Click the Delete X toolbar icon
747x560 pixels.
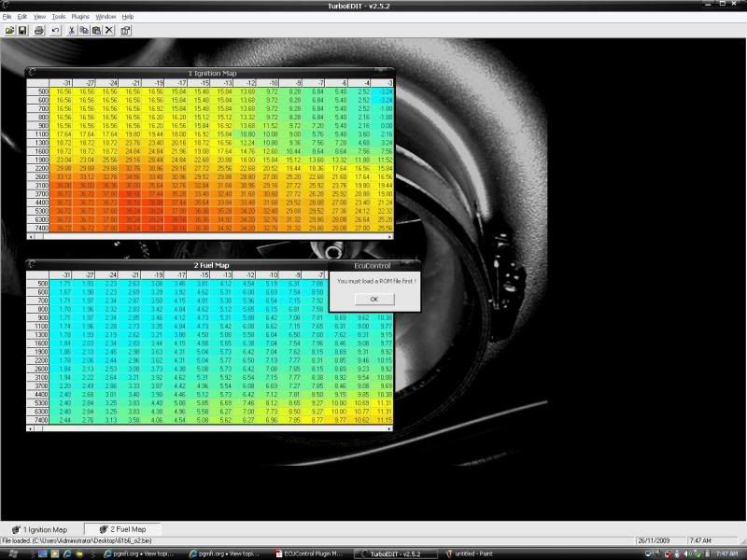click(x=109, y=31)
